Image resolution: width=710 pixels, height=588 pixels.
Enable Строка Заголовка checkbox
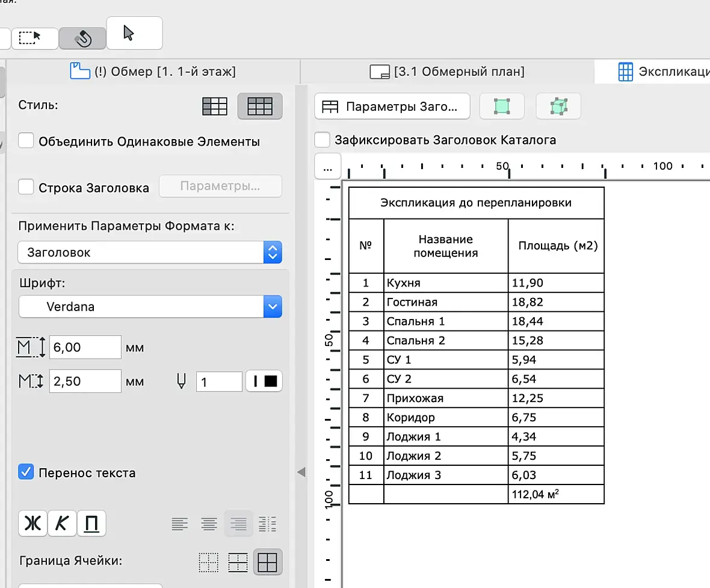click(26, 187)
